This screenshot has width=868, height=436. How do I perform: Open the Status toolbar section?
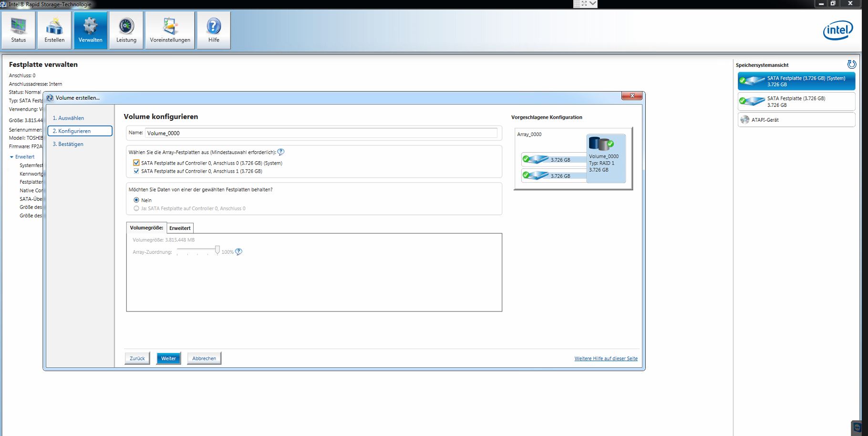pyautogui.click(x=19, y=30)
